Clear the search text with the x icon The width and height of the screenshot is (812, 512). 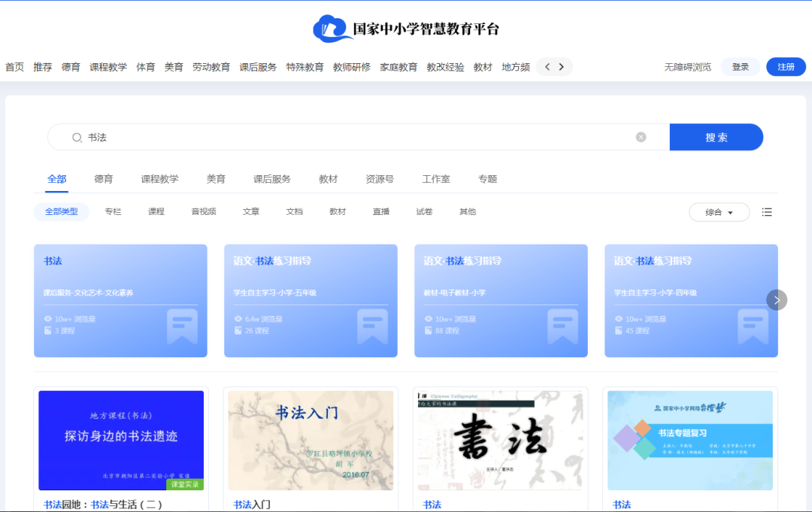pyautogui.click(x=641, y=137)
